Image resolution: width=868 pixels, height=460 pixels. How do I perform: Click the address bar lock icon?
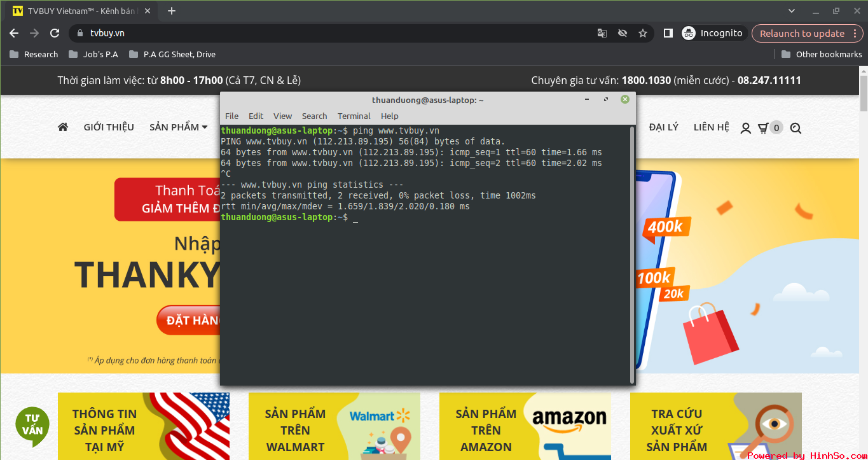coord(79,33)
